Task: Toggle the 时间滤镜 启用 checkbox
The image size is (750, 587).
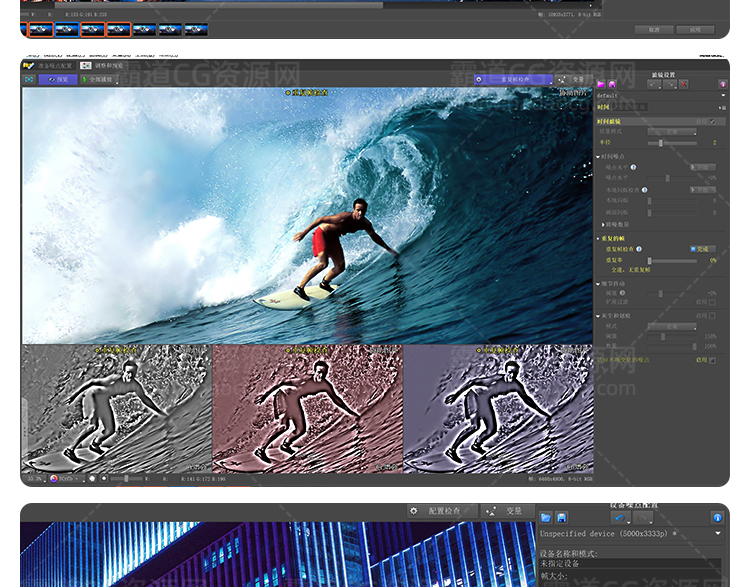Action: pyautogui.click(x=712, y=122)
